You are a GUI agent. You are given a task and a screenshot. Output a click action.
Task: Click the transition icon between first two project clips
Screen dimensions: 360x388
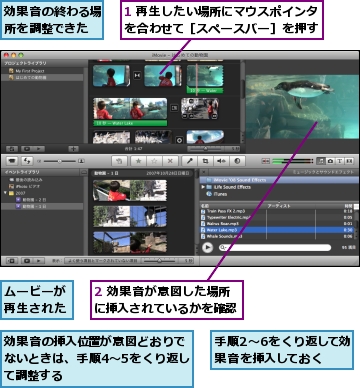click(x=137, y=75)
